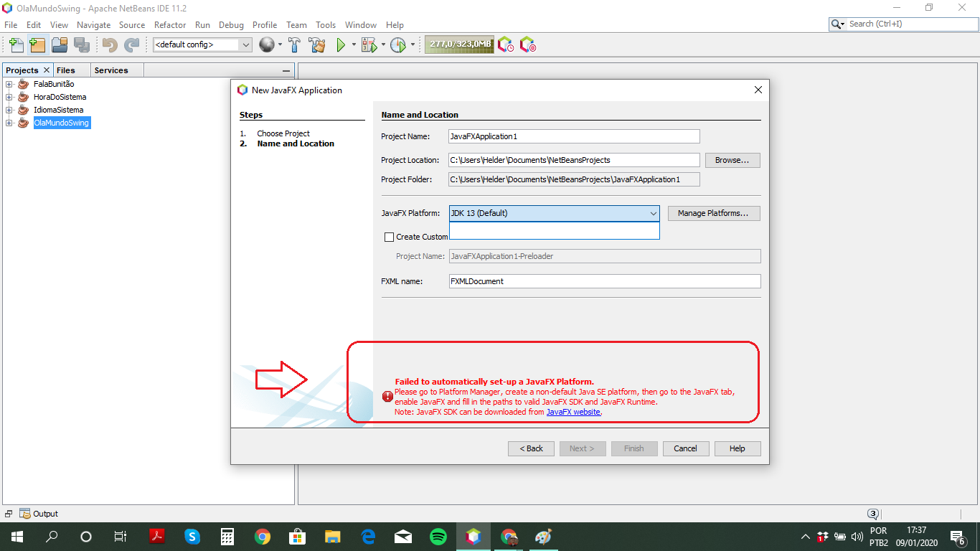This screenshot has width=980, height=551.
Task: Click the Redo arrow icon
Action: (131, 44)
